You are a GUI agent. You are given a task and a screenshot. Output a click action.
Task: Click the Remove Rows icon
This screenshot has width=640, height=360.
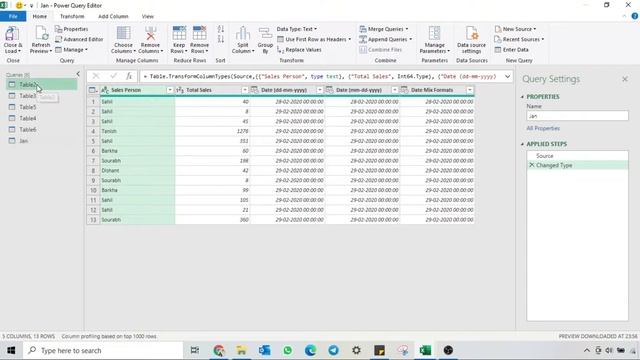[200, 33]
